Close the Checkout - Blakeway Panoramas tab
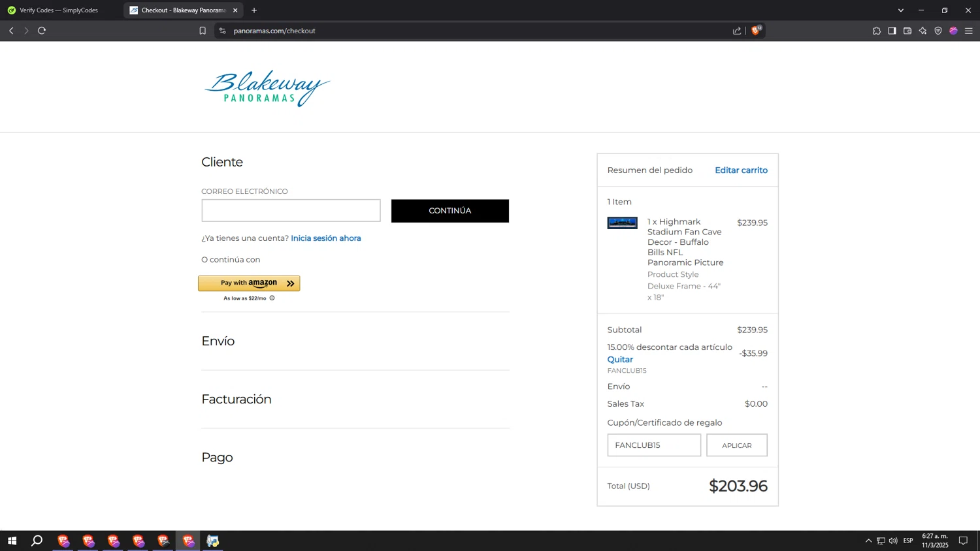The image size is (980, 551). click(235, 10)
